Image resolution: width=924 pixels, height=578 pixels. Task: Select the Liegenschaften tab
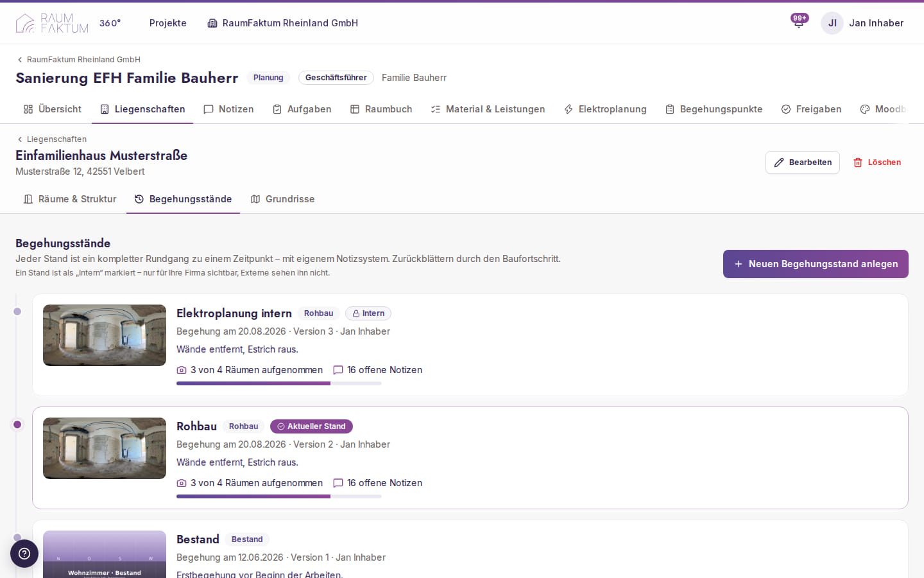tap(142, 109)
